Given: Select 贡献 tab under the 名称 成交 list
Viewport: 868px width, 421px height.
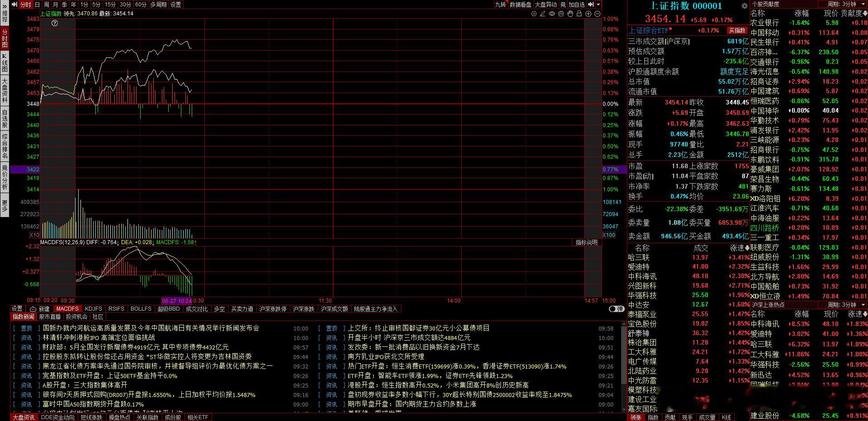Looking at the screenshot, I should [670, 417].
